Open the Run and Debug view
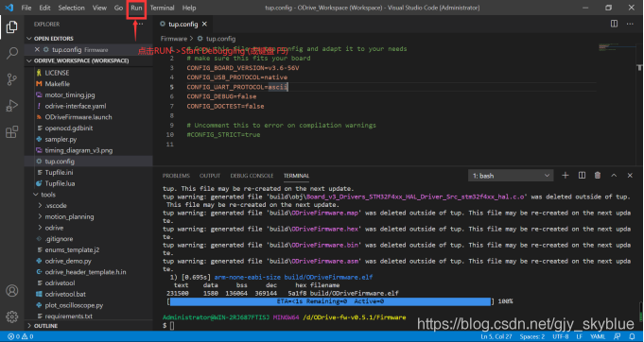Viewport: 644px width, 342px height. pos(12,106)
